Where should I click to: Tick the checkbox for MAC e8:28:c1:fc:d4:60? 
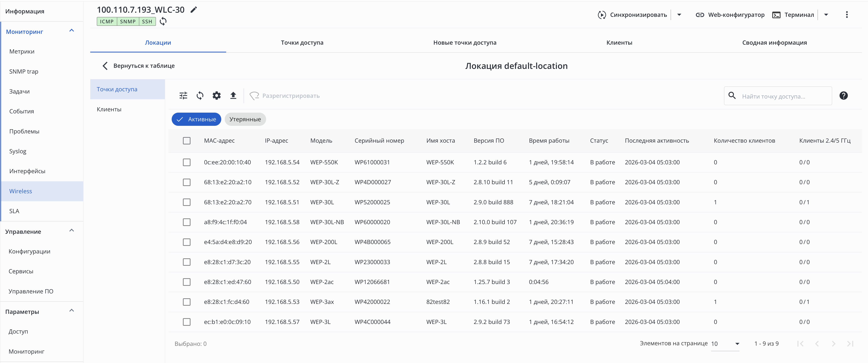[x=187, y=302]
